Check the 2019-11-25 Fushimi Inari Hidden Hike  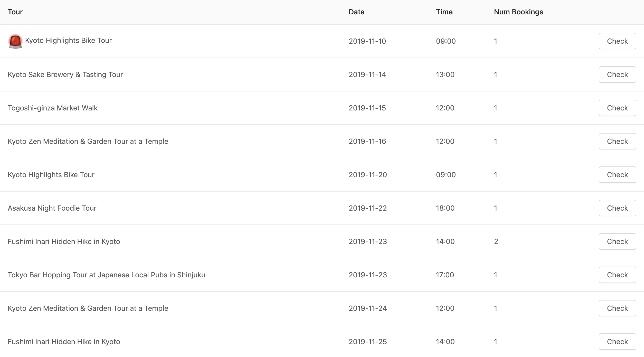pos(617,342)
